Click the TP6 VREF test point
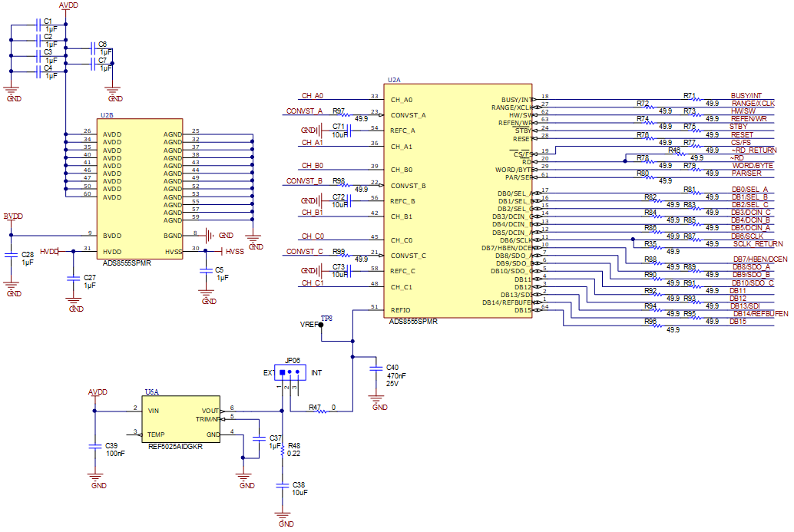 tap(321, 324)
